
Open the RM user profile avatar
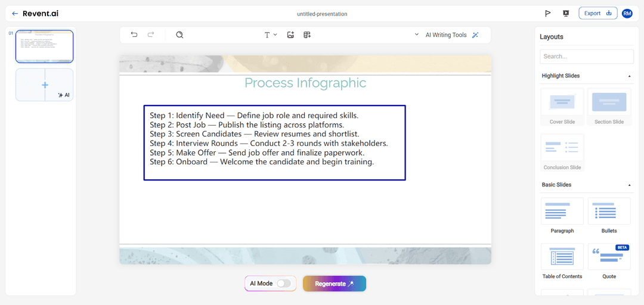pyautogui.click(x=627, y=14)
